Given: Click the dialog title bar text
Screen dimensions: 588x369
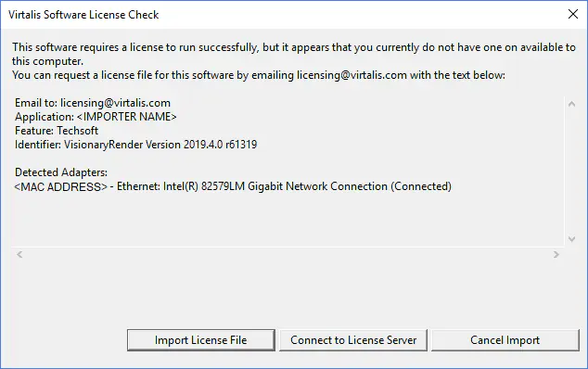Looking at the screenshot, I should 83,15.
